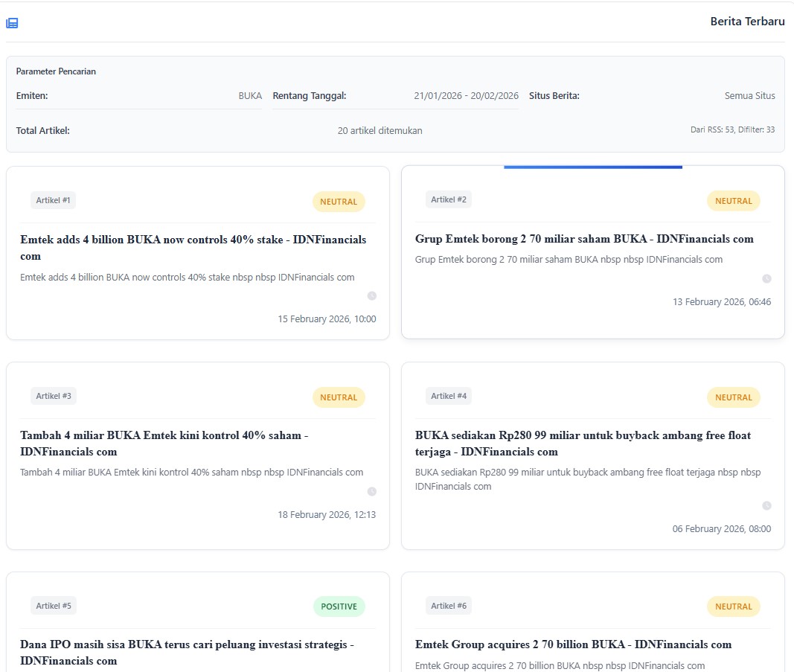Select the NEUTRAL badge on Artikel #4
Screen dimensions: 794x672
point(733,397)
